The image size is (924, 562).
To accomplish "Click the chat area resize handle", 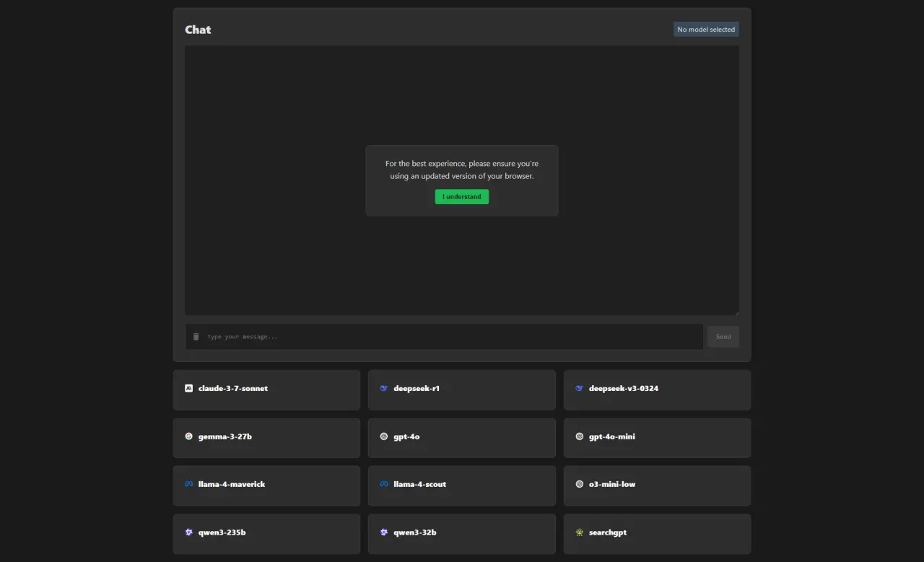I will (736, 312).
